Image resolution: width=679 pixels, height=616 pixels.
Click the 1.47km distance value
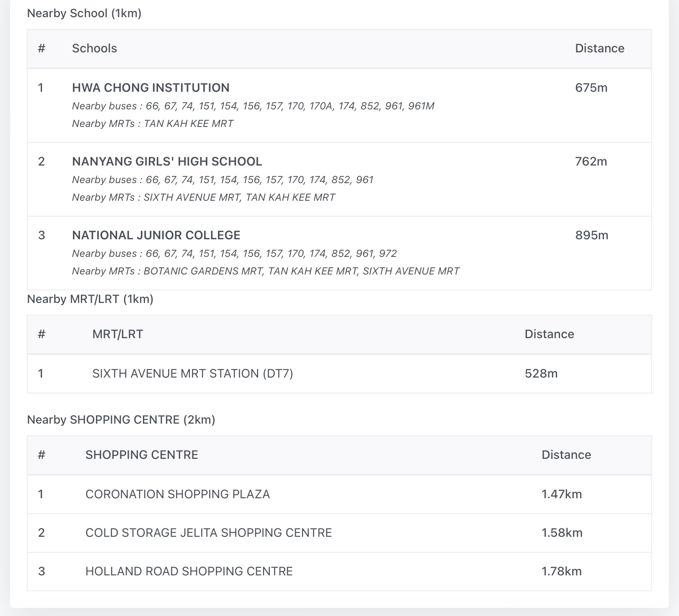coord(562,494)
